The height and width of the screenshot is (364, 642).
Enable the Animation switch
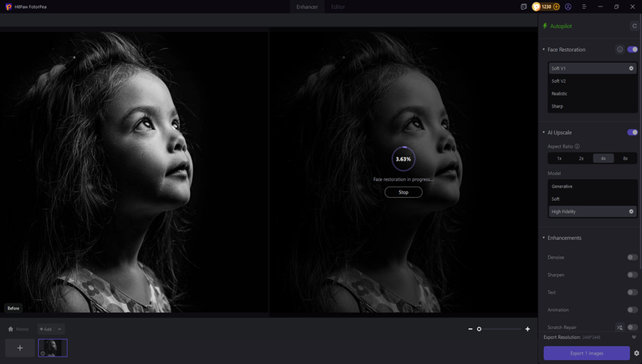(632, 310)
